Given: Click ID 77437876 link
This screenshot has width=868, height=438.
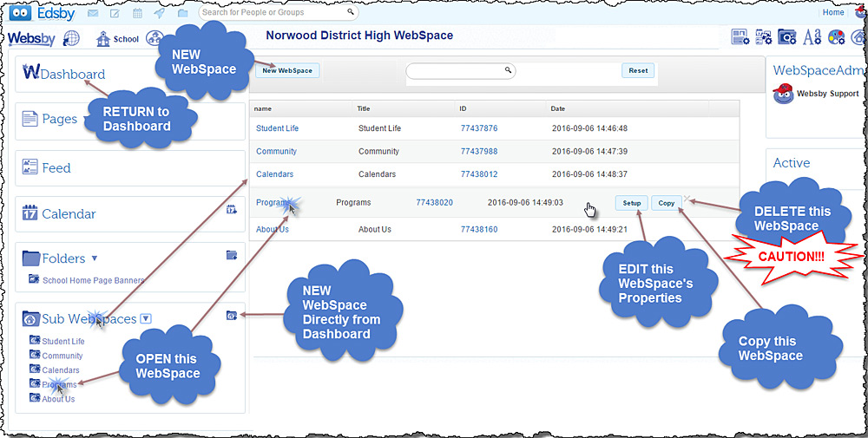Looking at the screenshot, I should coord(479,128).
